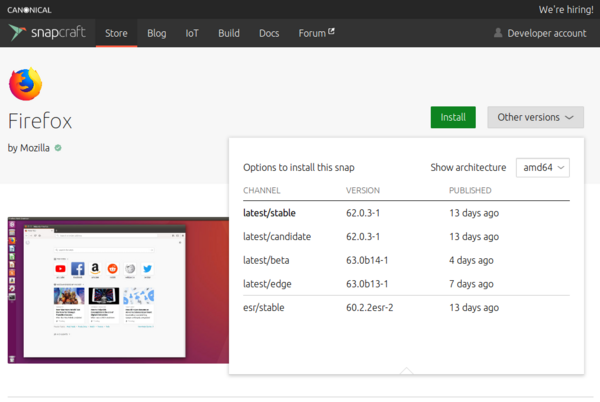This screenshot has height=402, width=600.
Task: Click the We're hiring! link
Action: pyautogui.click(x=565, y=9)
